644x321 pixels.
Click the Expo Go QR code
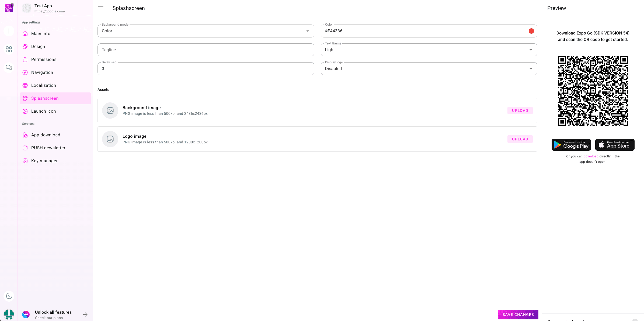(593, 91)
